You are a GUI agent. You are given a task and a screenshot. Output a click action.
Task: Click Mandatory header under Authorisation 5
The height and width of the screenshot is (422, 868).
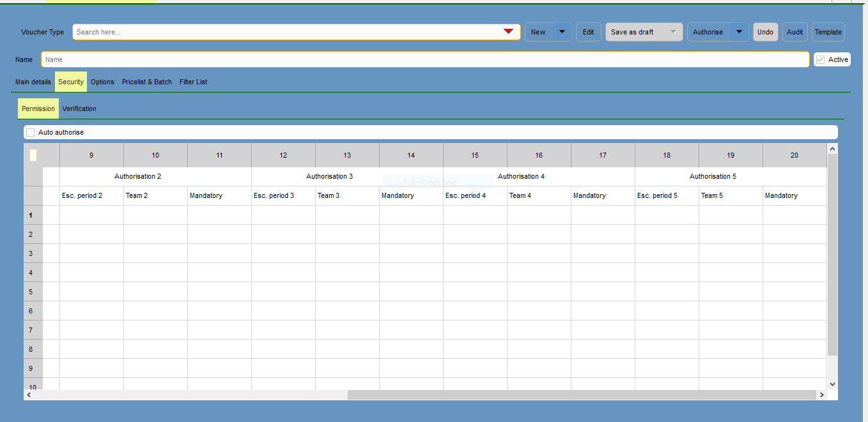[x=794, y=195]
